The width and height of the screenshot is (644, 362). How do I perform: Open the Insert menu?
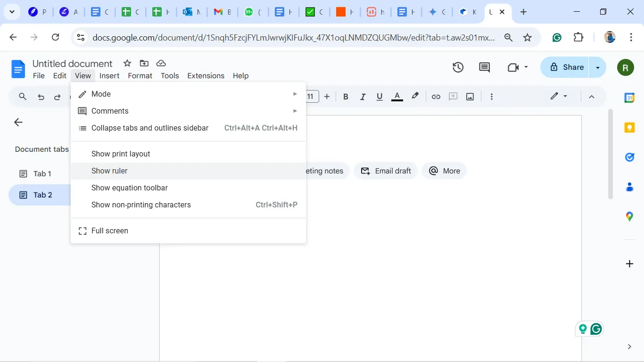(109, 76)
